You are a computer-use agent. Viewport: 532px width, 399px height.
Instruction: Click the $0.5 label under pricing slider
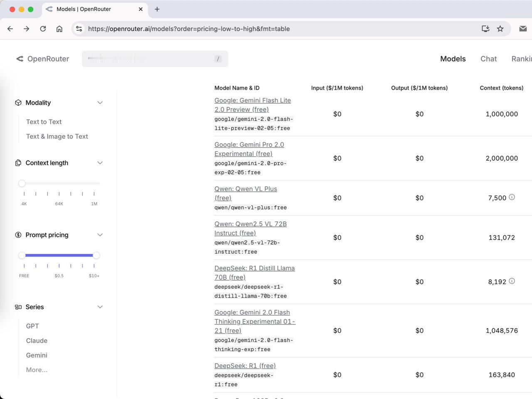click(x=59, y=276)
